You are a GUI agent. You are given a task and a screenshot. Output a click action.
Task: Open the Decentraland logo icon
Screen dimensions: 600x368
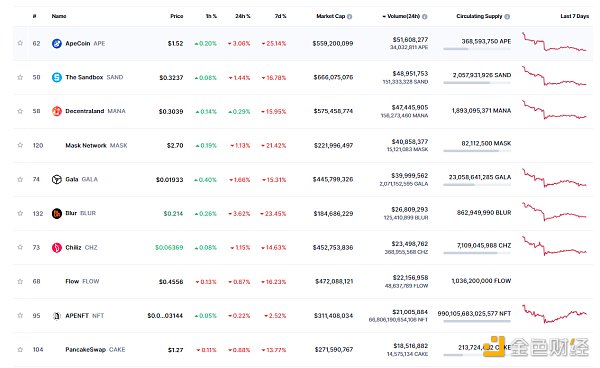tap(57, 111)
